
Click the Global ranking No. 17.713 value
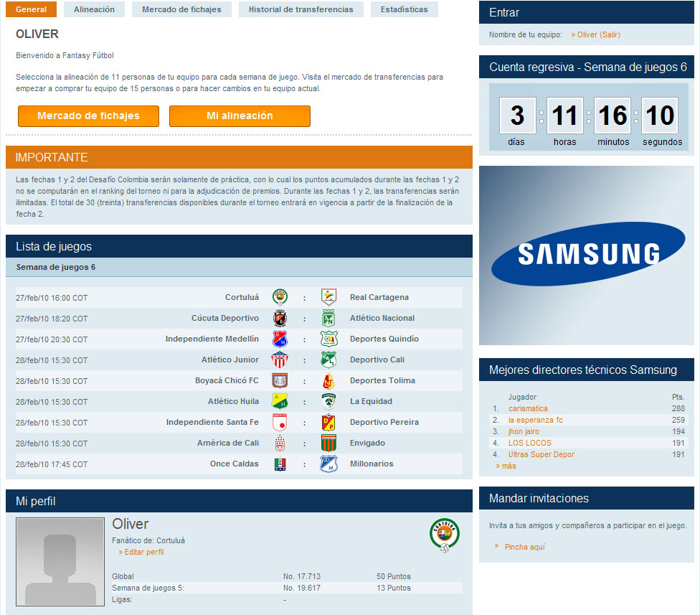302,576
